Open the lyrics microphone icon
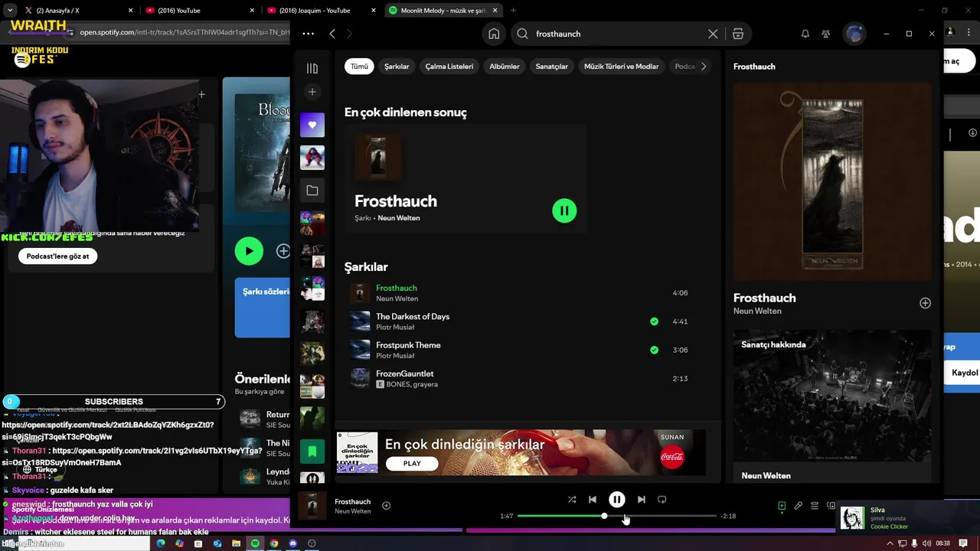Image resolution: width=980 pixels, height=551 pixels. pos(798,506)
